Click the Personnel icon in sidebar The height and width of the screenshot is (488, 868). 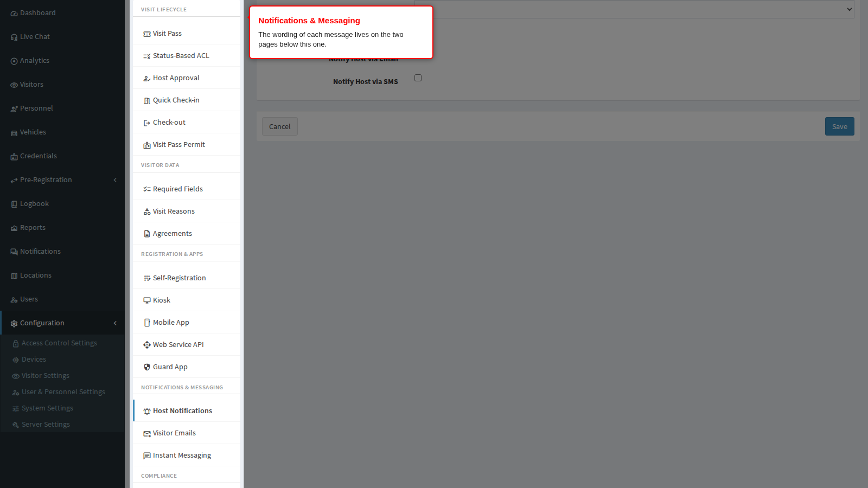14,109
